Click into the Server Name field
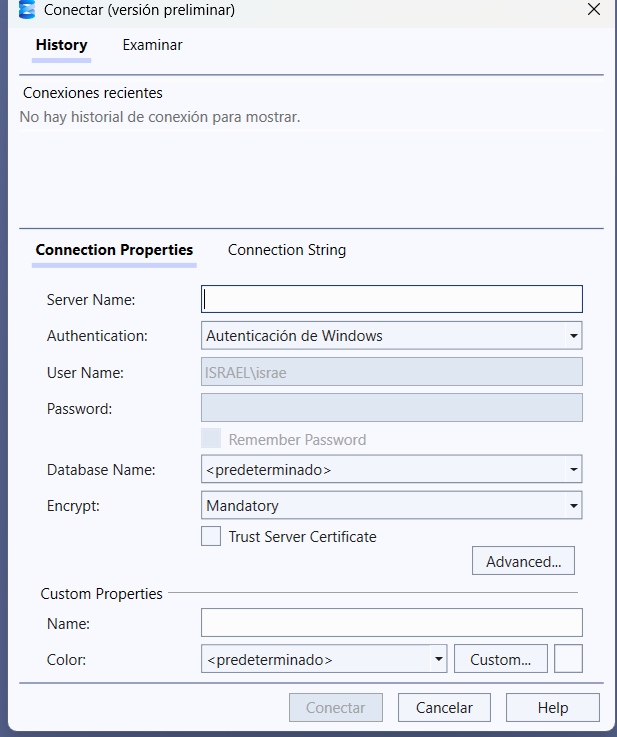The height and width of the screenshot is (737, 617). [x=392, y=299]
